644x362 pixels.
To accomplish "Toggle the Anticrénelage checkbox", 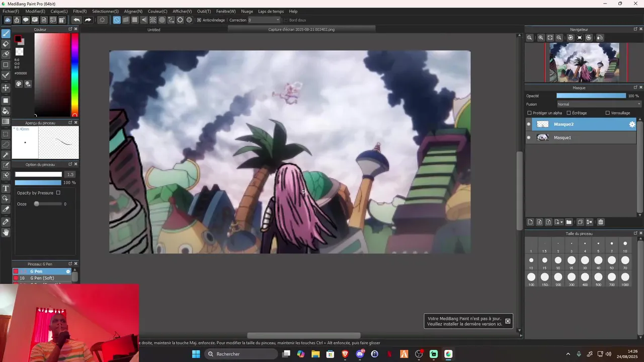I will click(199, 20).
